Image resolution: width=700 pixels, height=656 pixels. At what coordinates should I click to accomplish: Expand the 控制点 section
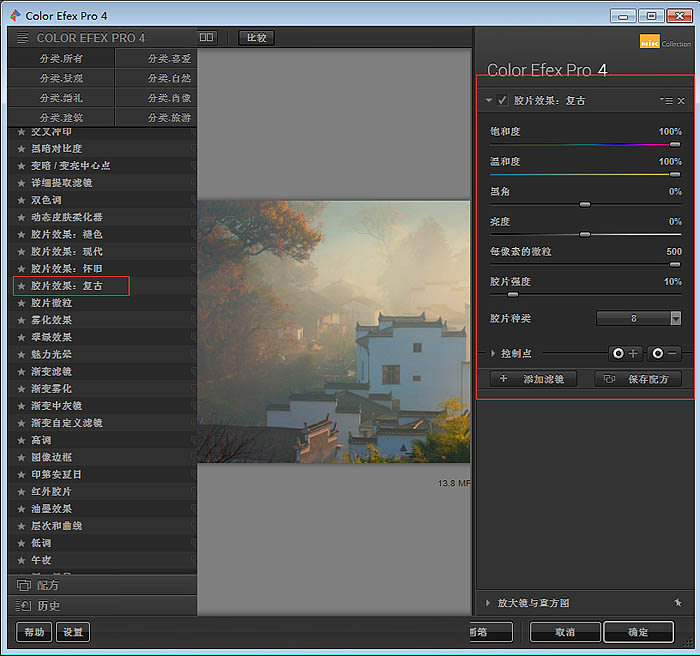(x=493, y=353)
